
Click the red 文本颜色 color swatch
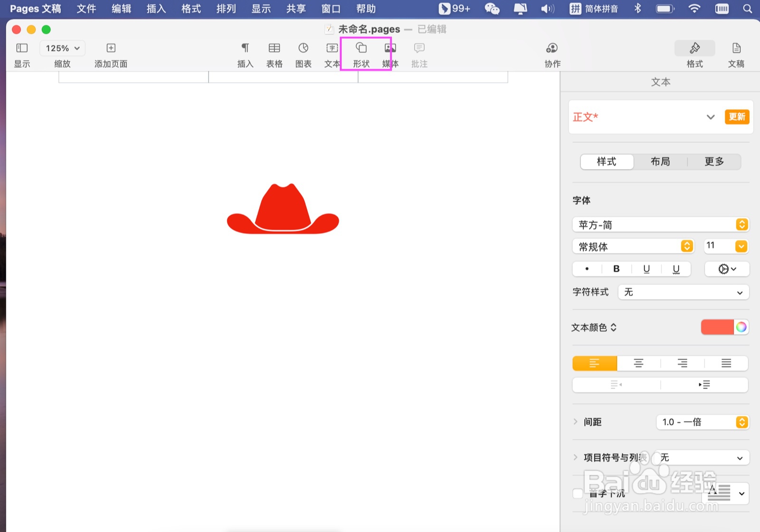(717, 327)
